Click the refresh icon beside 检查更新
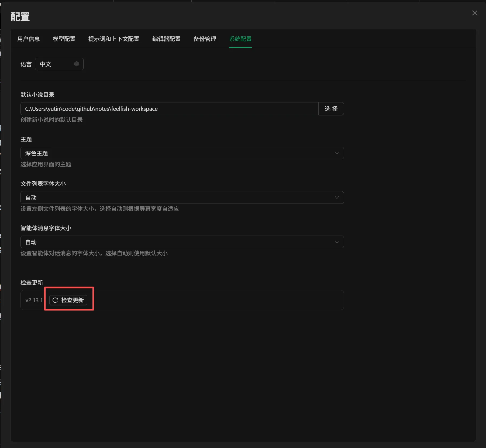This screenshot has width=486, height=448. [55, 300]
